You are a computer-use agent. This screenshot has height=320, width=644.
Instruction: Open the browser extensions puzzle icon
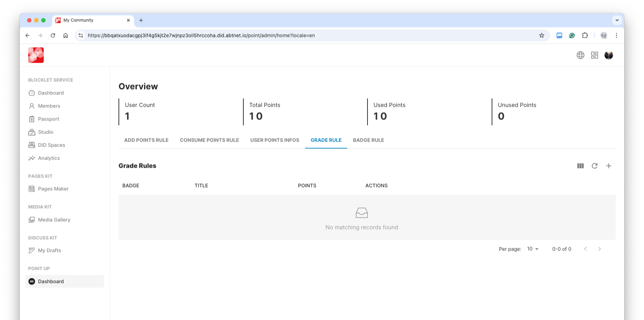click(x=585, y=36)
